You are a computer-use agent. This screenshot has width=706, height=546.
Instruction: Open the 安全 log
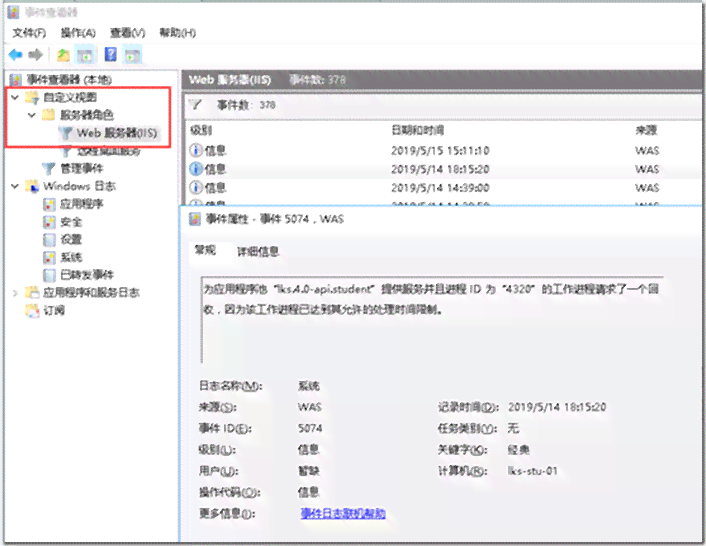click(x=71, y=222)
